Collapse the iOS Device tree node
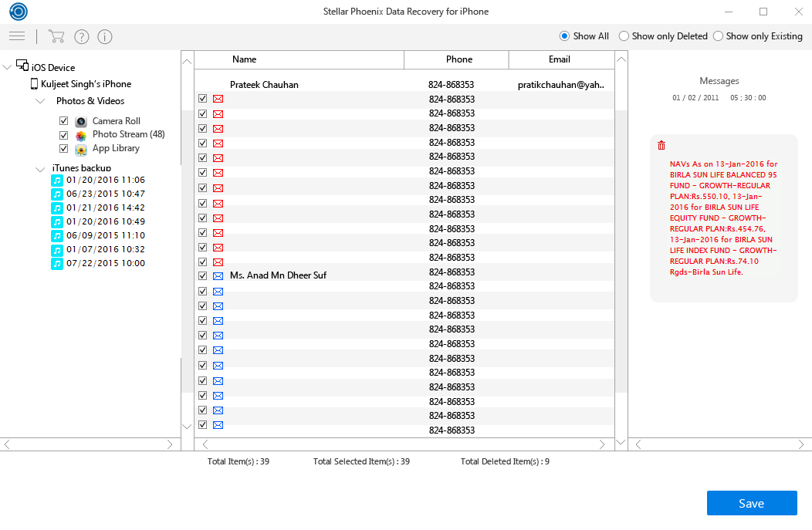This screenshot has height=530, width=812. pyautogui.click(x=7, y=67)
